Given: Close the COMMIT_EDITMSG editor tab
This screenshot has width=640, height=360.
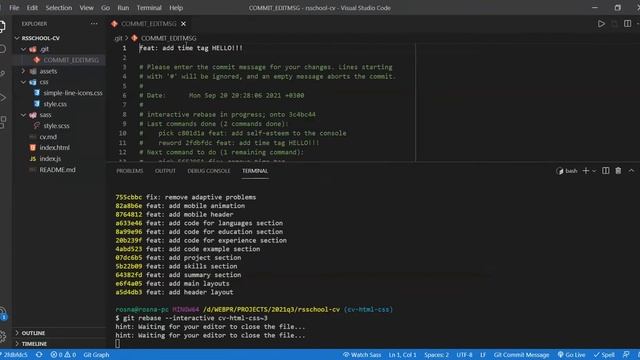Looking at the screenshot, I should pos(183,24).
